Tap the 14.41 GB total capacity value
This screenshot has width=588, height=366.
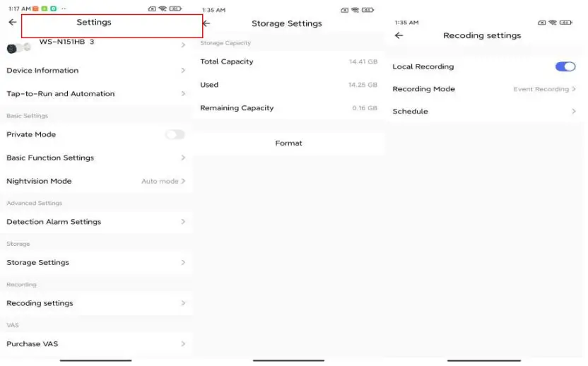tap(363, 61)
